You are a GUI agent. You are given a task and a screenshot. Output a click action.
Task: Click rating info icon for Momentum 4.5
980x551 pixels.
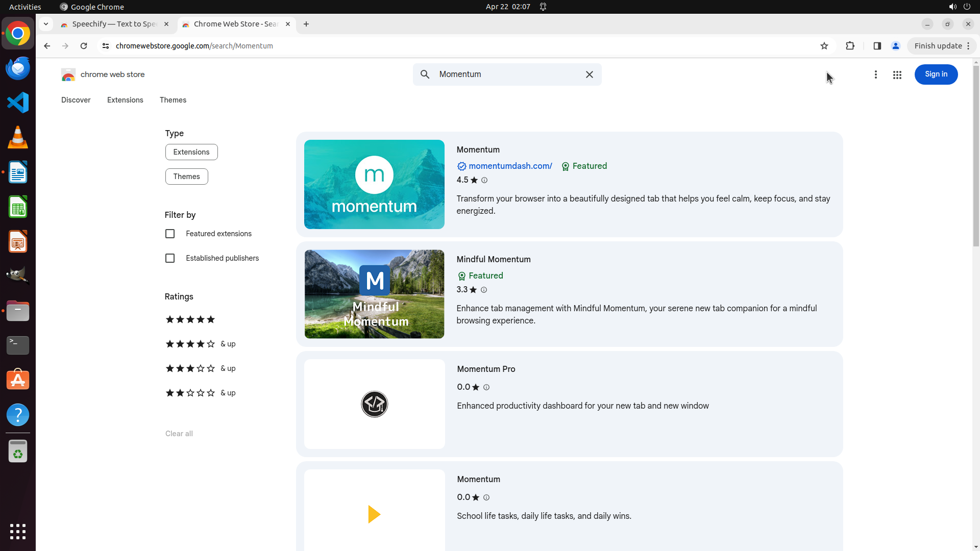[484, 180]
